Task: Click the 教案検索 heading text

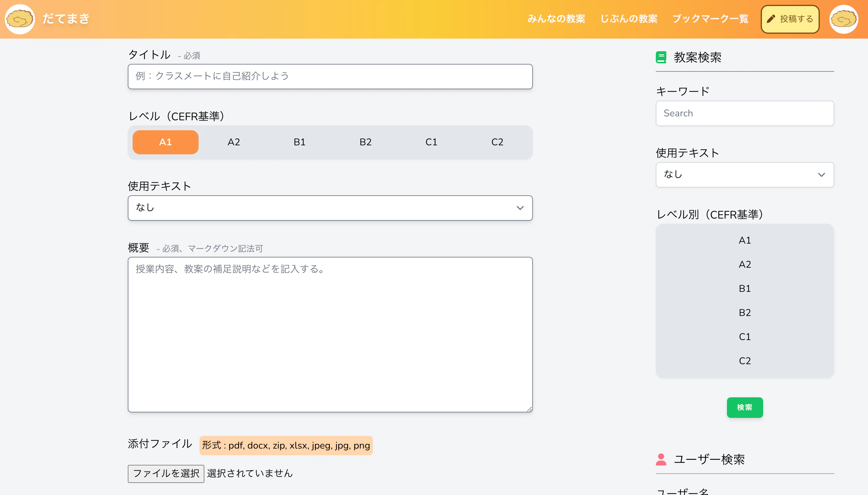Action: 697,57
